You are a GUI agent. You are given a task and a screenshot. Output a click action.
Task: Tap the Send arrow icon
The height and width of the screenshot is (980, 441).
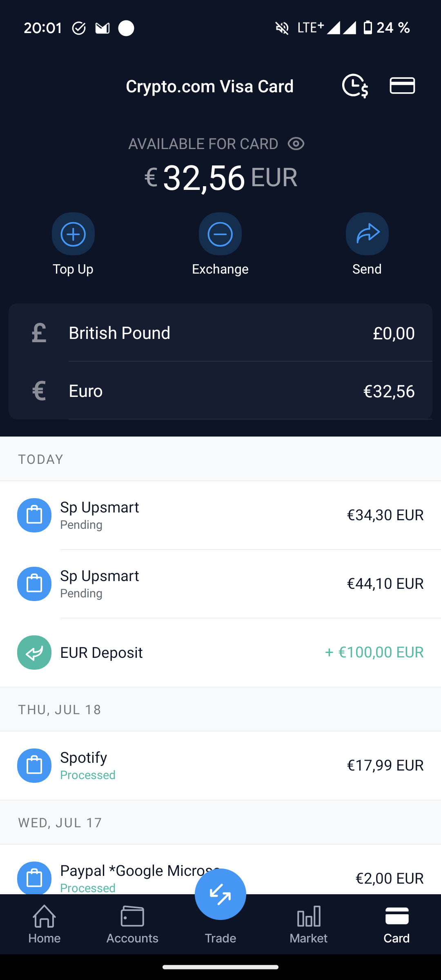pyautogui.click(x=367, y=234)
